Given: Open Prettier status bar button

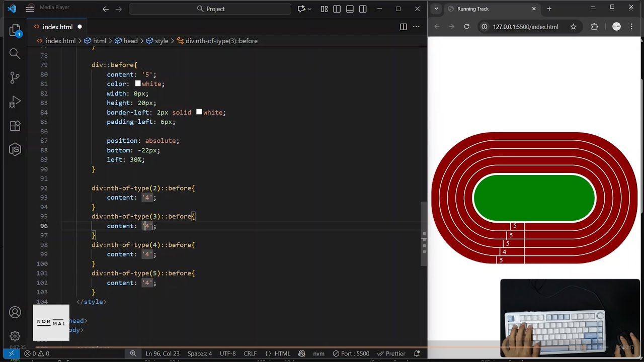Looking at the screenshot, I should (391, 353).
